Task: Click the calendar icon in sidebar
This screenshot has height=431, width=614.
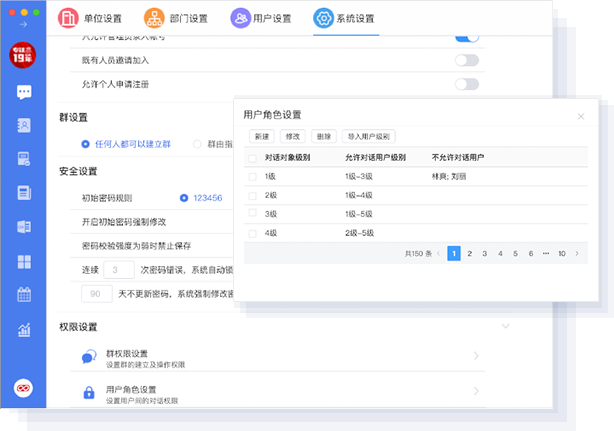Action: point(24,295)
